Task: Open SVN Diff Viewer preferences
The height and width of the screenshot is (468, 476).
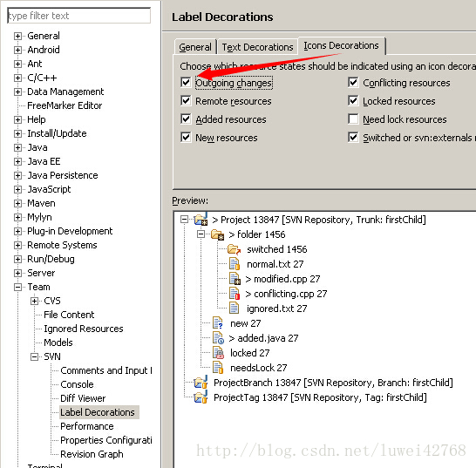Action: 83,398
